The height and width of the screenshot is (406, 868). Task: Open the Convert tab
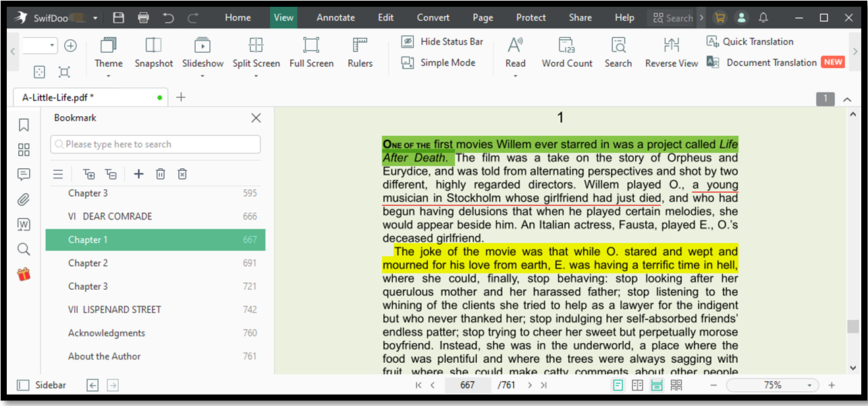click(433, 18)
